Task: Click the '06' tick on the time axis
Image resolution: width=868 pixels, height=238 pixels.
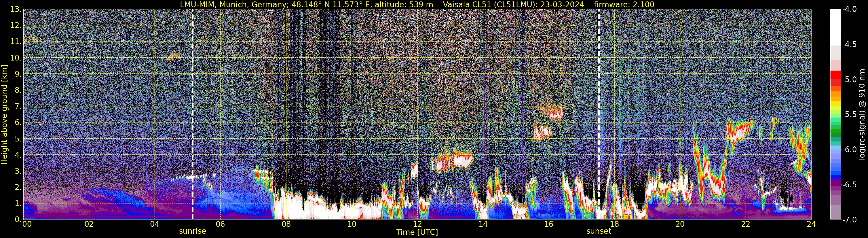Action: click(x=220, y=224)
